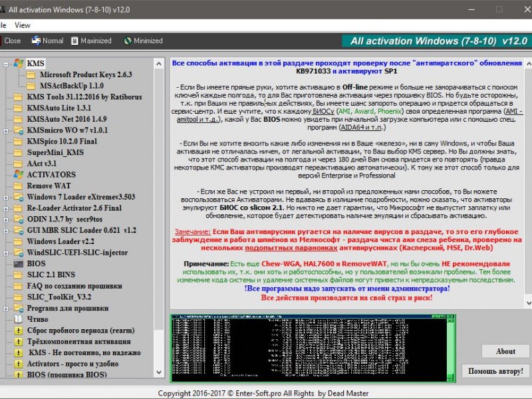Expand GUI MBR SLIC Loader 0.621 node
The height and width of the screenshot is (399, 532).
(6, 231)
